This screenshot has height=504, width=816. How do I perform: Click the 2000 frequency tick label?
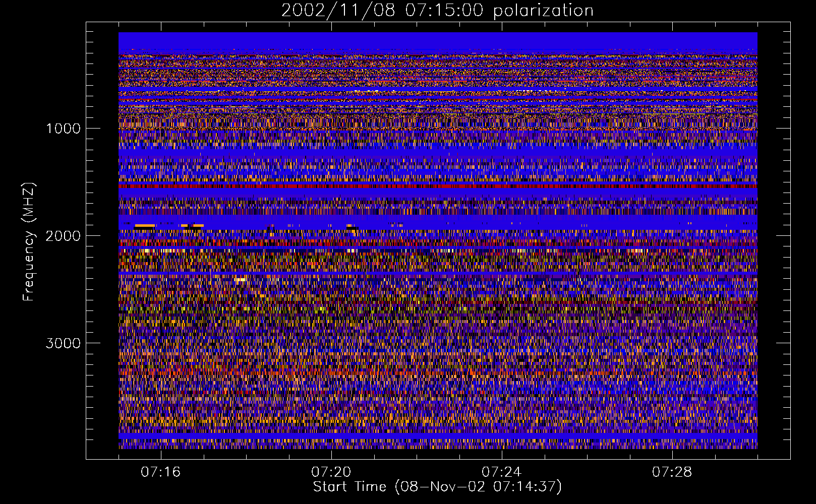63,236
